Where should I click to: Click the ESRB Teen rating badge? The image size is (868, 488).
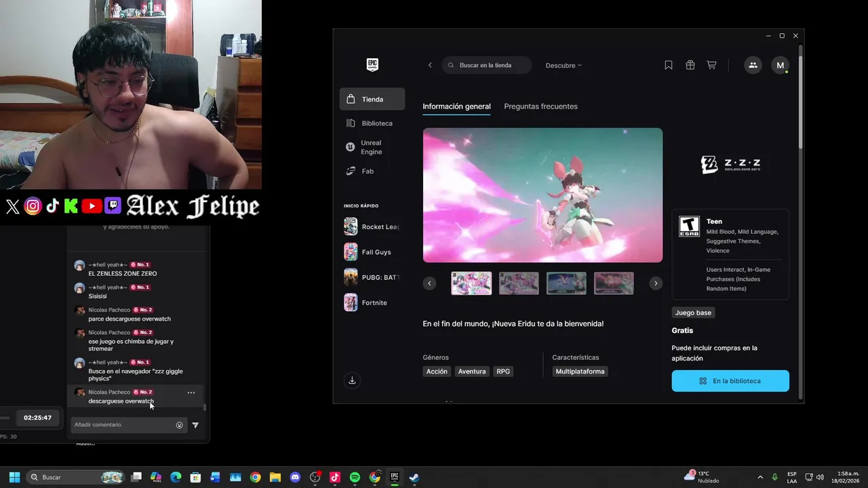pos(689,226)
